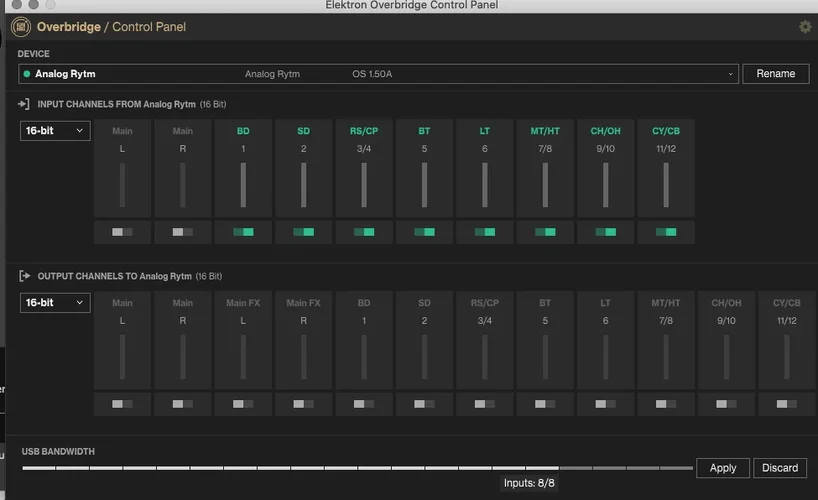Click the CH/OH input channel label

click(x=606, y=131)
